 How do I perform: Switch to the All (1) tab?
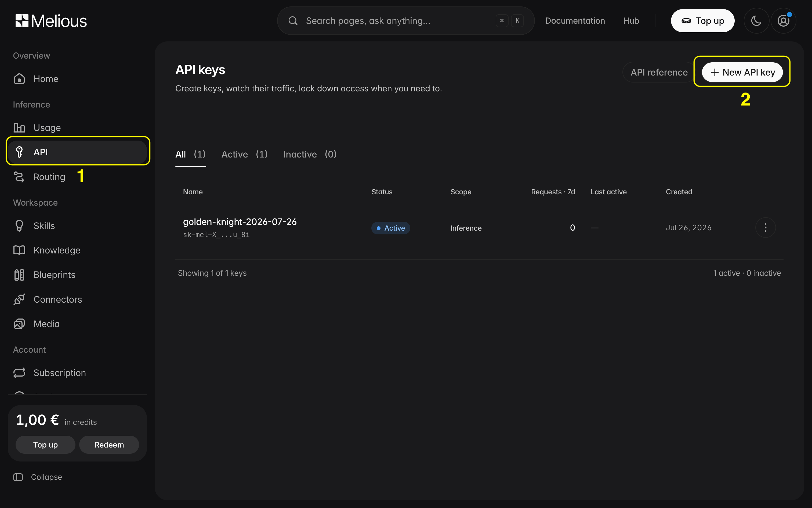191,154
